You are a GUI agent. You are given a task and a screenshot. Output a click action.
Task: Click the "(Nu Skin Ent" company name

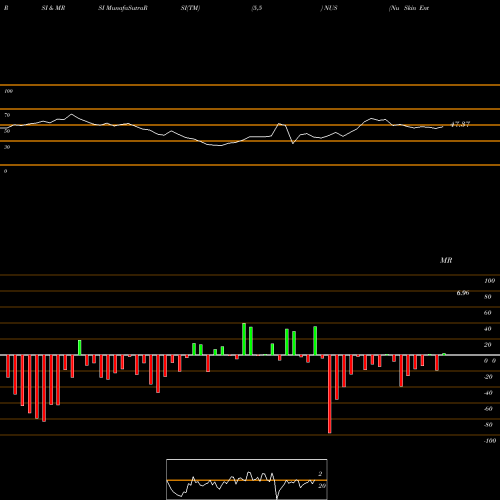409,8
